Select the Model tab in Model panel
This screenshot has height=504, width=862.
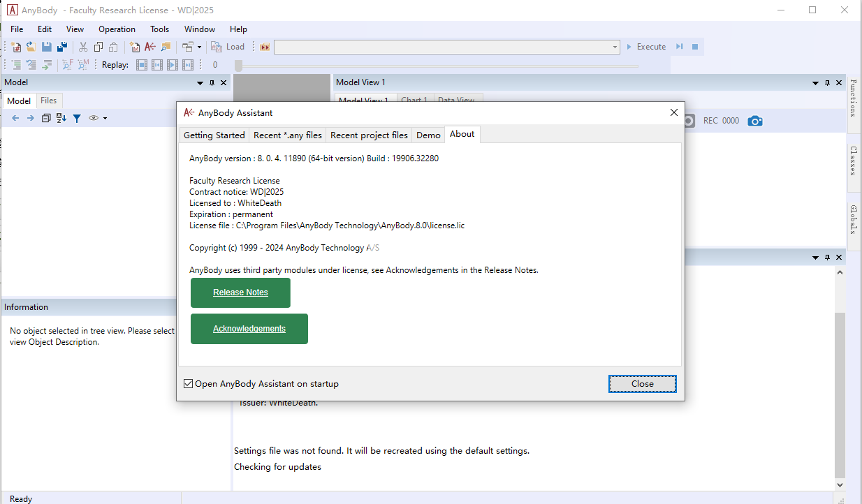click(x=19, y=101)
